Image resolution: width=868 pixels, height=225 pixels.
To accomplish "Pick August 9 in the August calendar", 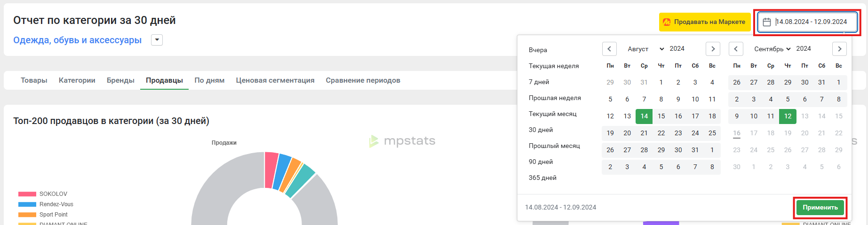I will pos(678,99).
